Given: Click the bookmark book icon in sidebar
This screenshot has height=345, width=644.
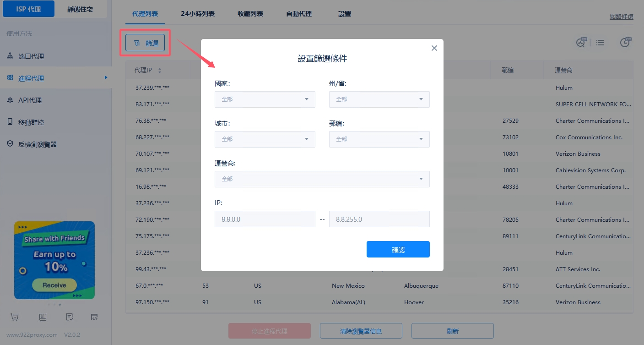Looking at the screenshot, I should [x=43, y=317].
